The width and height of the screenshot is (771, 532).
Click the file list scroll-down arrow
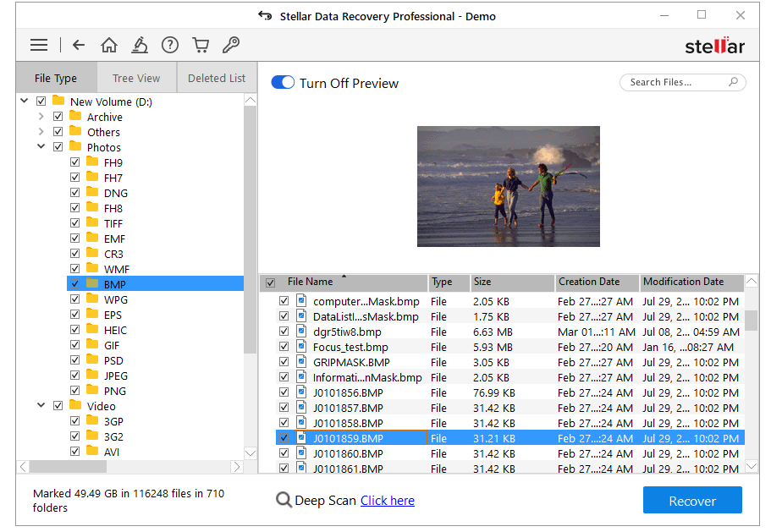pyautogui.click(x=752, y=466)
